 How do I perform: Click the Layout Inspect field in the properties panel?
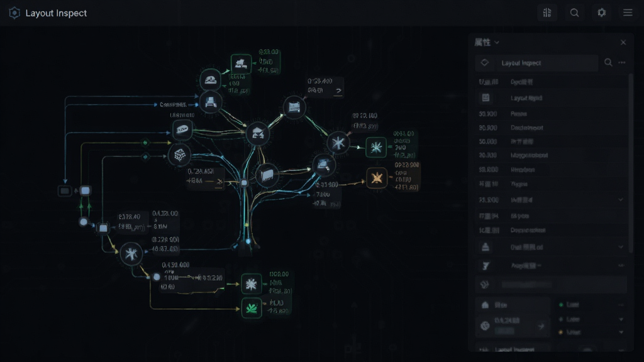(537, 63)
